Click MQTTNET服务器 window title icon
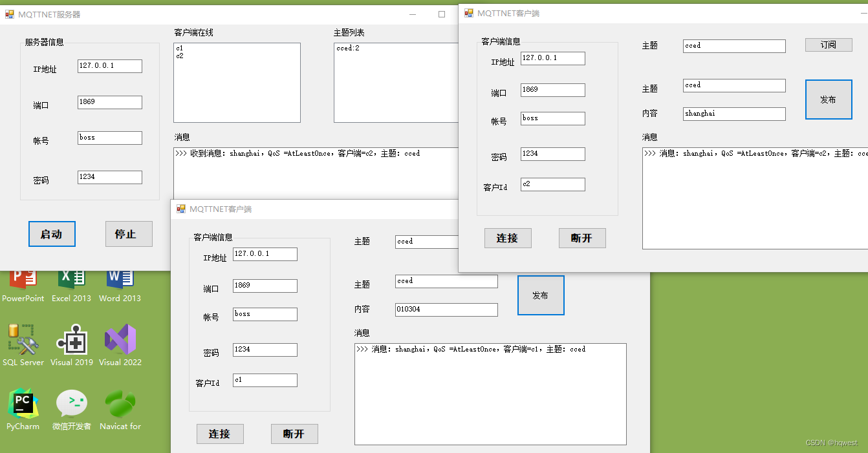 10,14
